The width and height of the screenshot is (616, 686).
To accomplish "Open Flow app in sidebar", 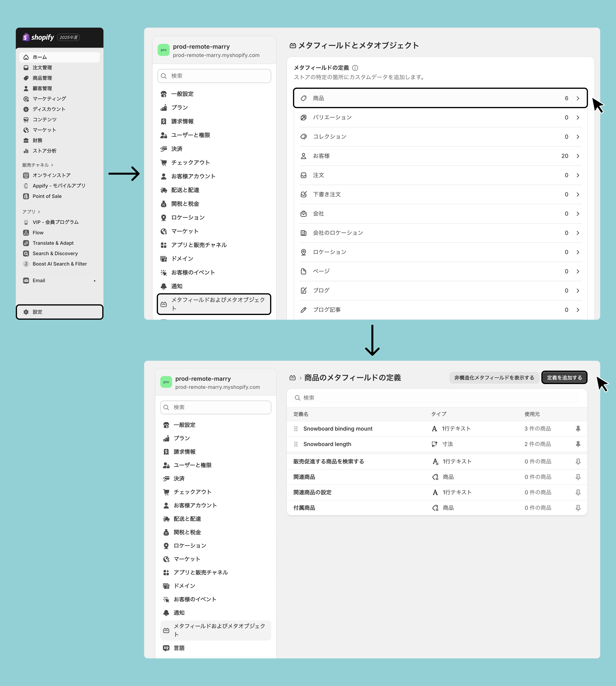I will [38, 233].
